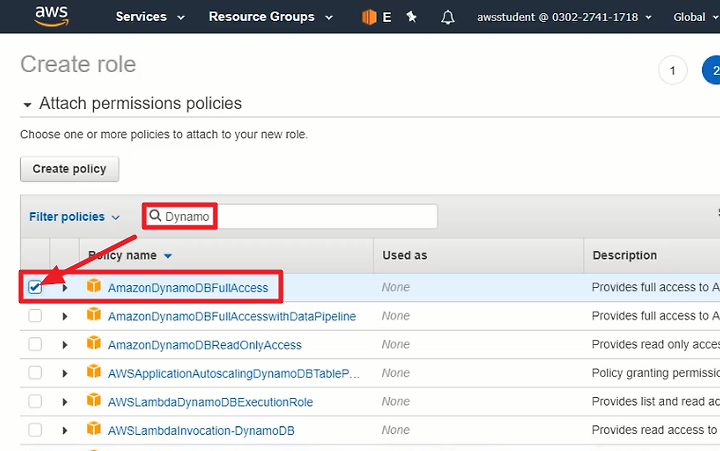The image size is (720, 451).
Task: Expand AWSLambdaInvocation-DynamoDB row details
Action: point(65,430)
